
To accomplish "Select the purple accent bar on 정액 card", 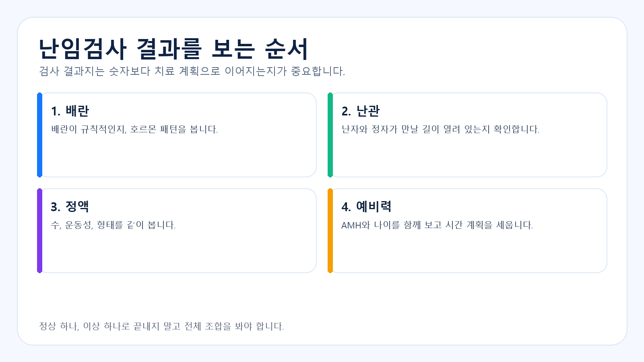I will click(39, 231).
